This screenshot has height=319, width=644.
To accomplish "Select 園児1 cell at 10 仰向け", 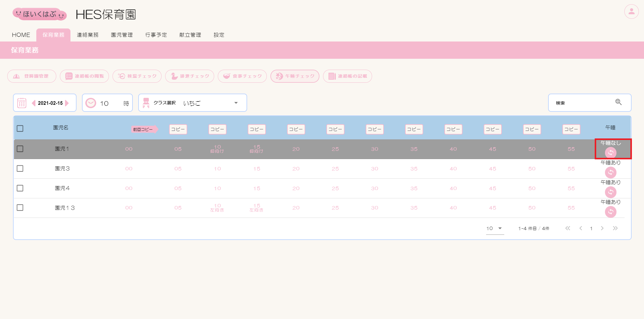I will (x=217, y=149).
